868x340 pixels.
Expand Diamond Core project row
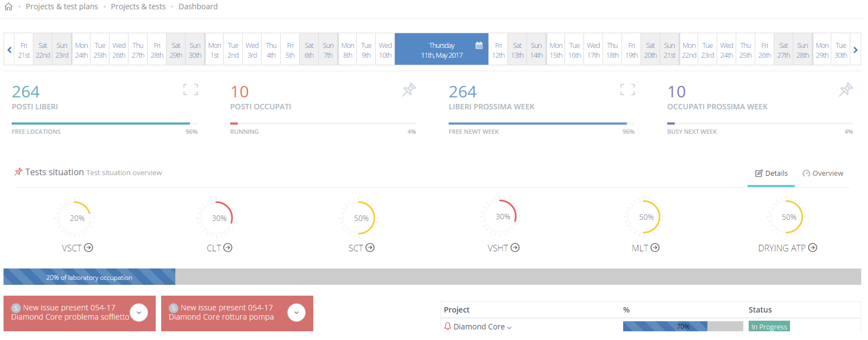point(509,327)
